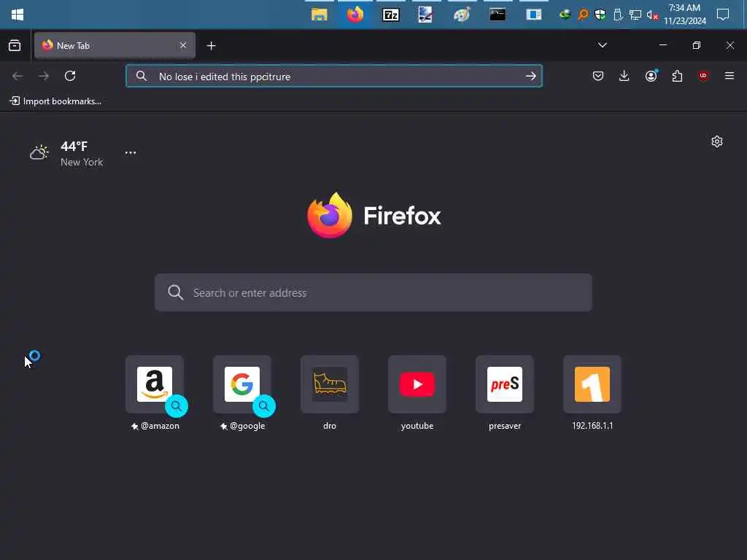Viewport: 747px width, 560px height.
Task: Click the Firefox logo on the page
Action: point(374,215)
